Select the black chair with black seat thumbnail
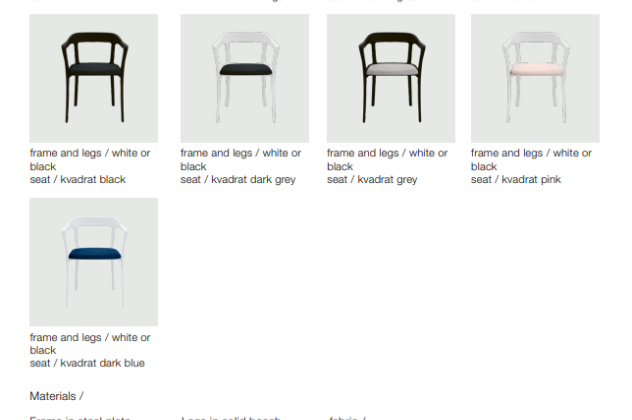This screenshot has height=420, width=632. 94,78
